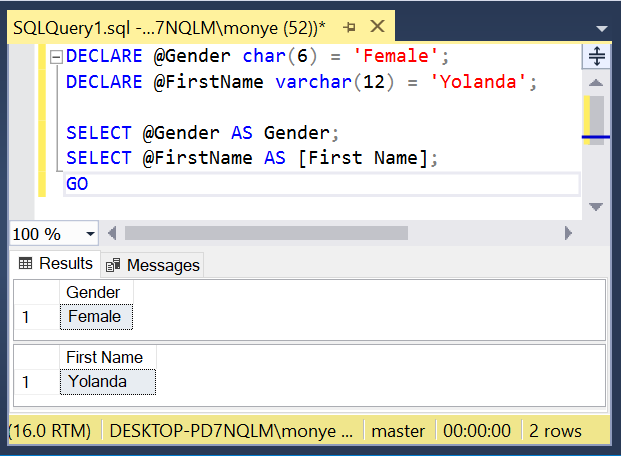Close the SQLQuery1.sql tab
Image resolution: width=621 pixels, height=456 pixels.
tap(377, 27)
